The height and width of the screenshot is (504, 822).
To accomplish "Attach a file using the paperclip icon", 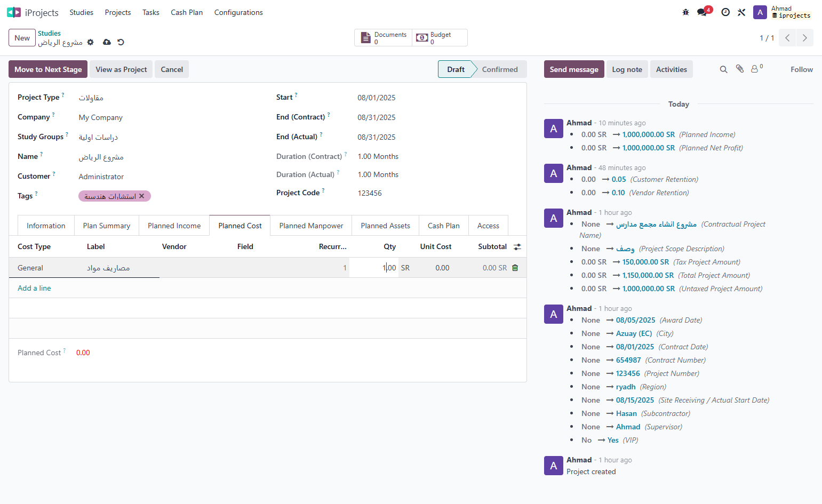I will (x=740, y=69).
